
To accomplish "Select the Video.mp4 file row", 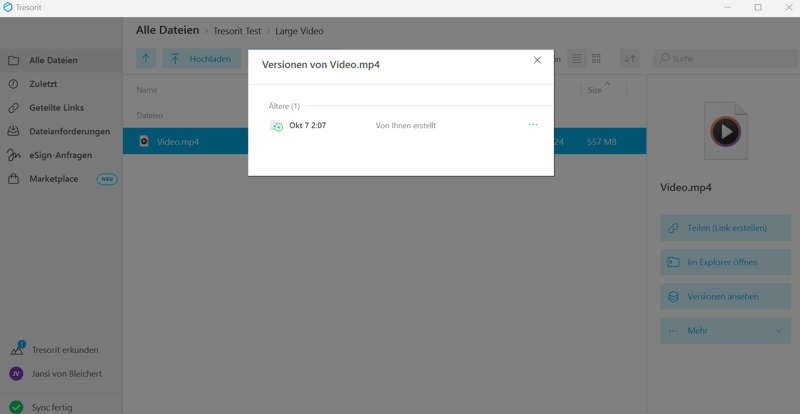I will [384, 141].
